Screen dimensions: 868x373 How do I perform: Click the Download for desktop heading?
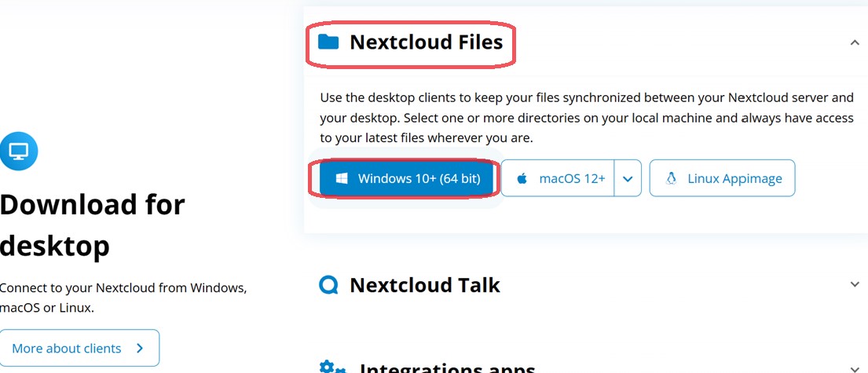tap(93, 225)
